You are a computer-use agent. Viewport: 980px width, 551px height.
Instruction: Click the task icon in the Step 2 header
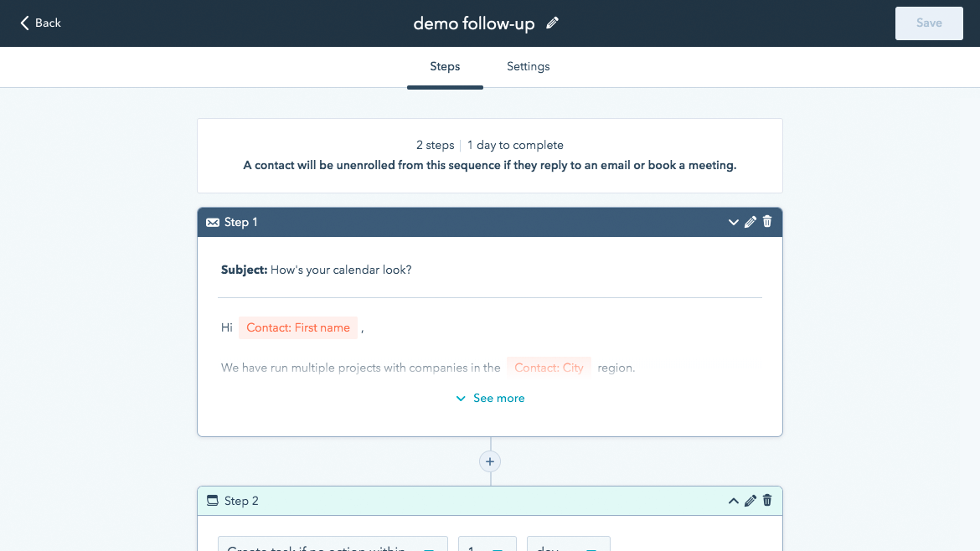(213, 500)
